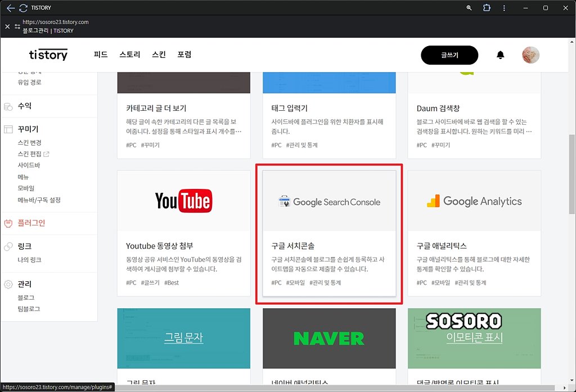Click #글쓰기 tag on Youtube card
This screenshot has height=392, width=576.
[x=150, y=283]
